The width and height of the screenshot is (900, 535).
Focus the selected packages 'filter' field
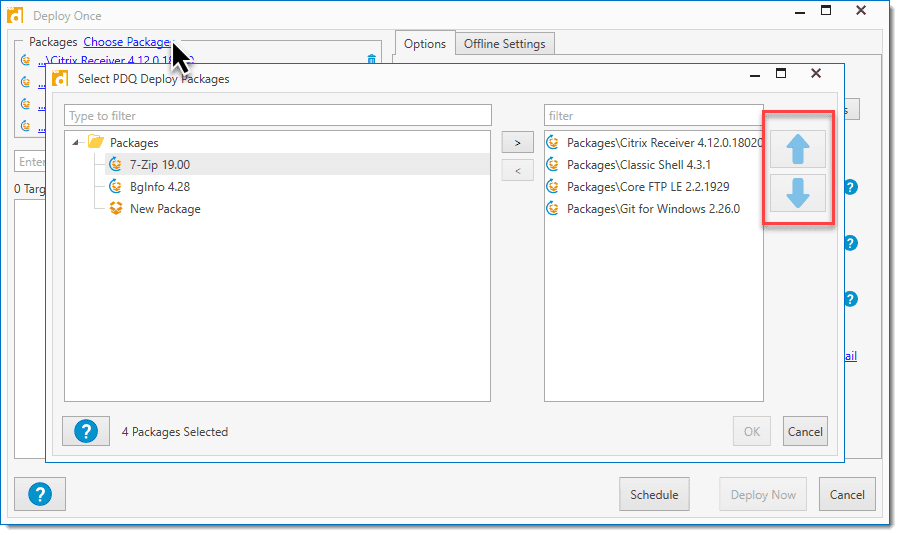(x=654, y=115)
